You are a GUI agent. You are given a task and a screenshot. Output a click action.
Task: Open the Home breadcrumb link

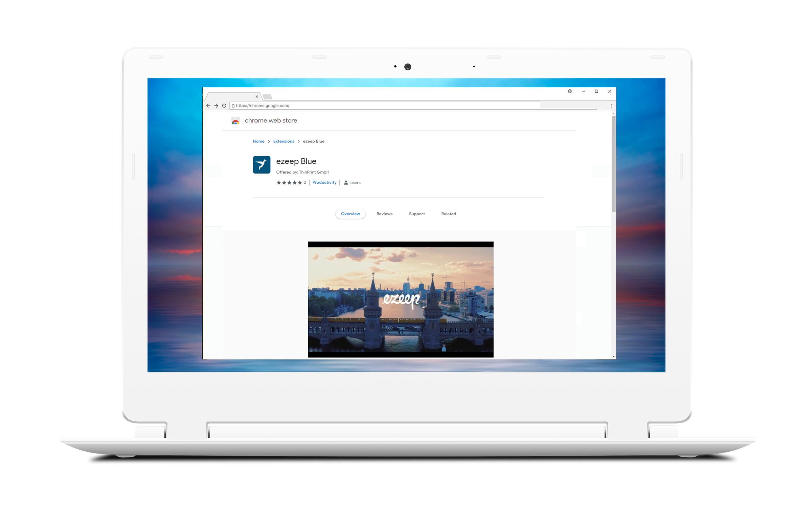(x=258, y=141)
